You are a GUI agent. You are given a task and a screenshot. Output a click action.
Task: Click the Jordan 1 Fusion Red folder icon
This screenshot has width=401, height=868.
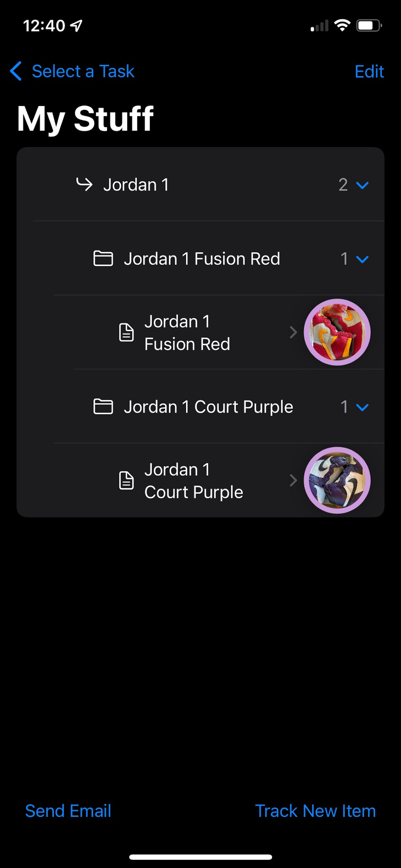click(103, 259)
